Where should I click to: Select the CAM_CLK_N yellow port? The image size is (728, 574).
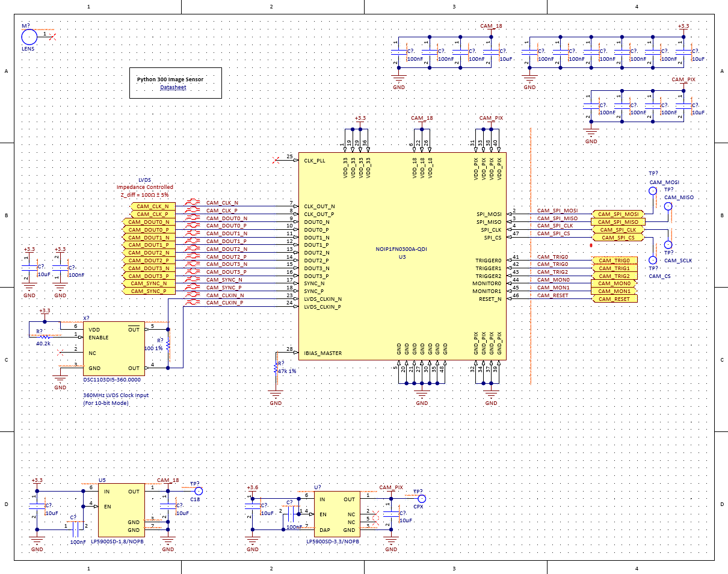pos(152,206)
